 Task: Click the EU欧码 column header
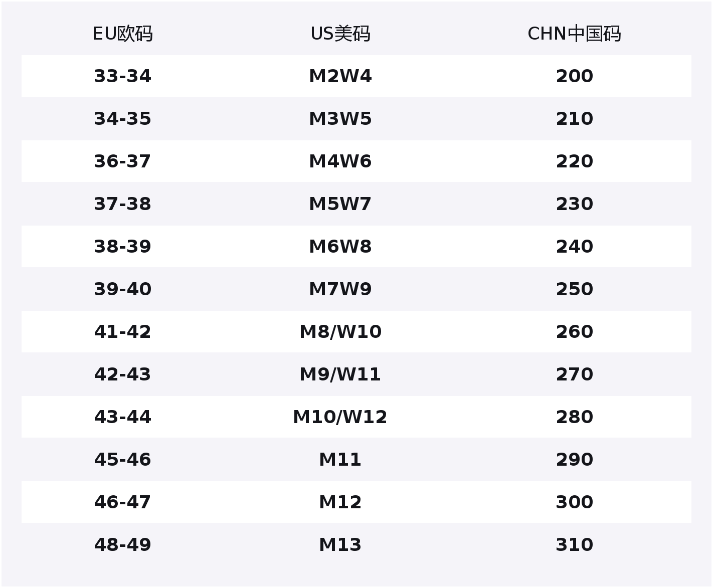coord(122,34)
